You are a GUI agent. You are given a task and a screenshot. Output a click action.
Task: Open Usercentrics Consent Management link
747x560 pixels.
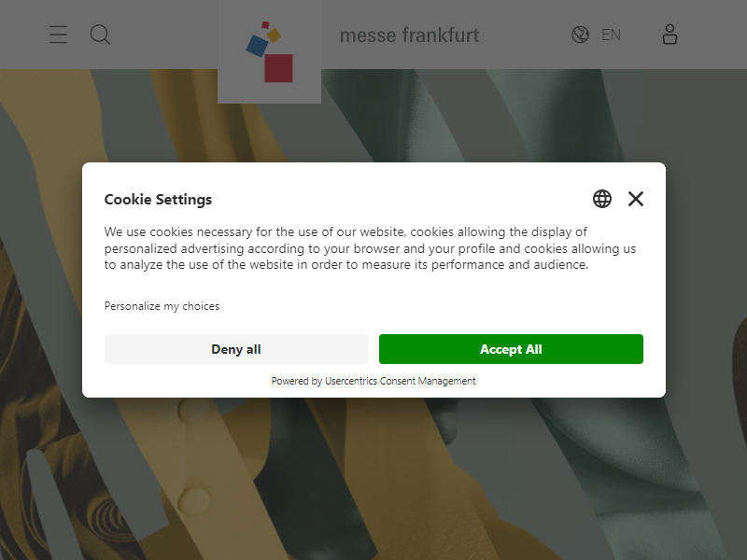401,381
